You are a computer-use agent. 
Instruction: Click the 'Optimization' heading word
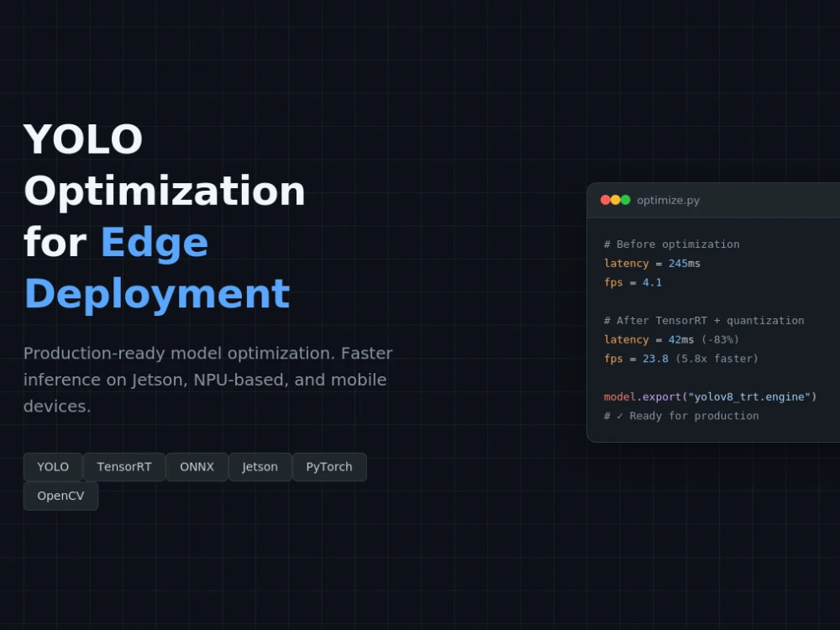165,191
